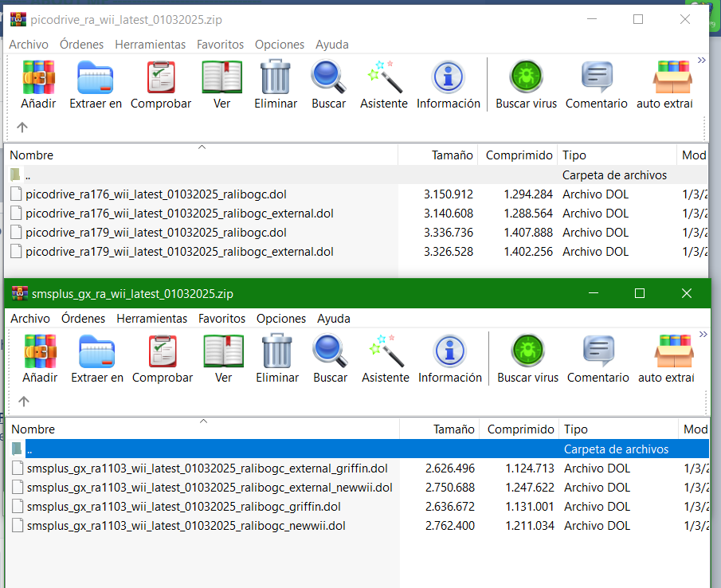Show Información in picodrive window
Viewport: 721px width, 588px height.
(449, 77)
